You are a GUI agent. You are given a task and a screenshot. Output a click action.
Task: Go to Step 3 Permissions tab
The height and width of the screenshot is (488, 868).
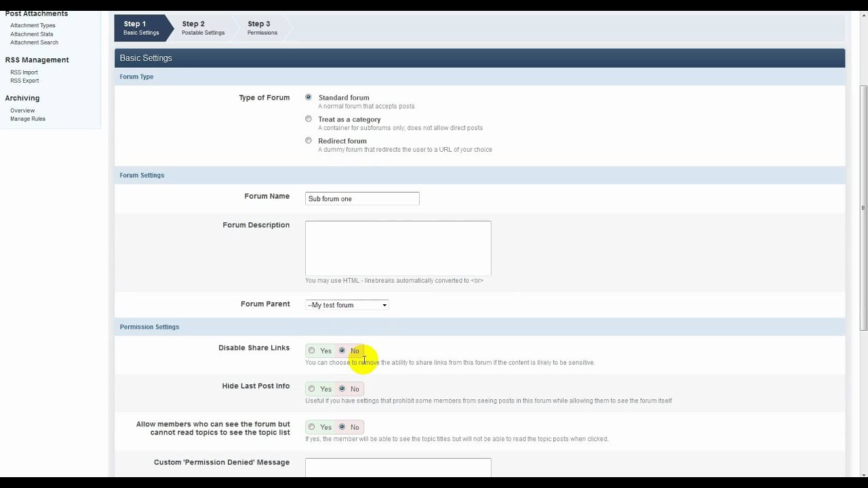coord(262,28)
